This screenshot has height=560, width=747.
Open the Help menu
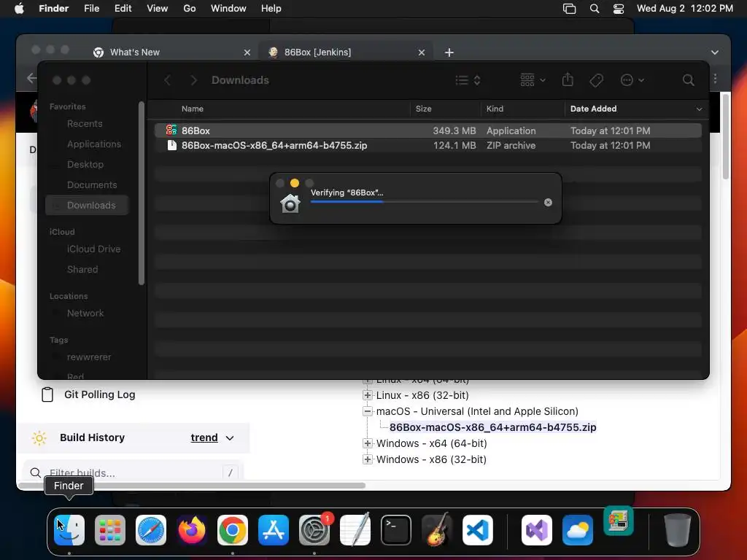[x=271, y=9]
